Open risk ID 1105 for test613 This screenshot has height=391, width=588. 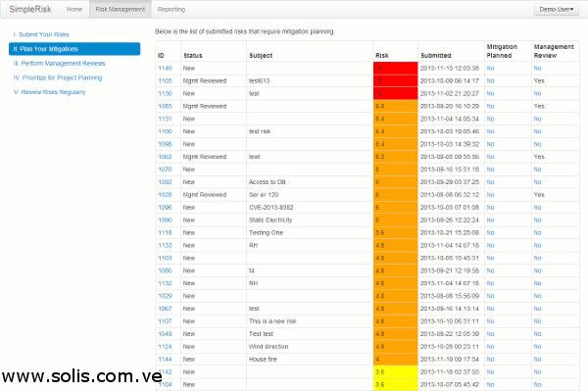tap(165, 81)
